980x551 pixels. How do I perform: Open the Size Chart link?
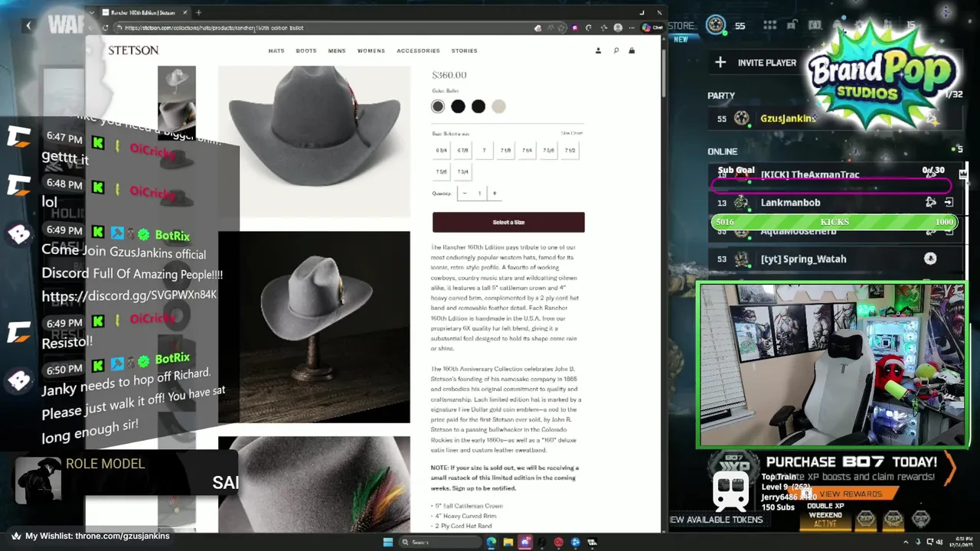click(x=572, y=133)
